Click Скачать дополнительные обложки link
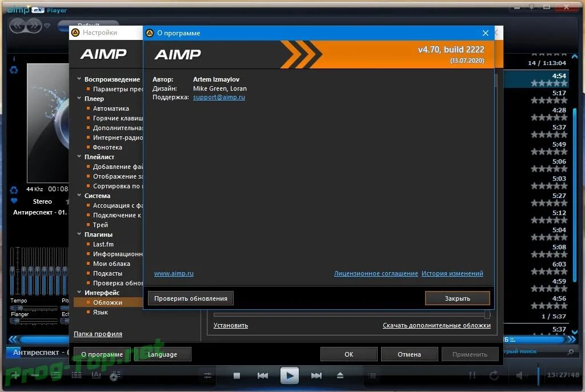585x392 pixels. pyautogui.click(x=436, y=325)
